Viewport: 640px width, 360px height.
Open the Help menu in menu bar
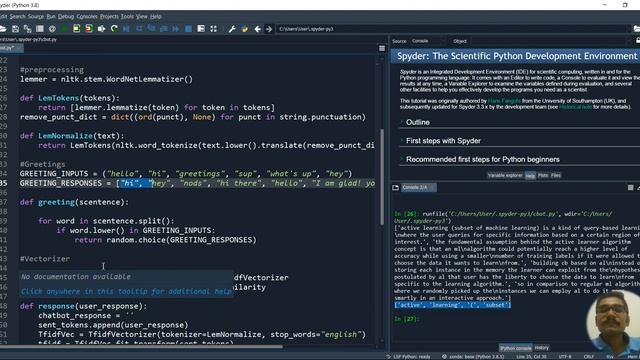(x=156, y=16)
